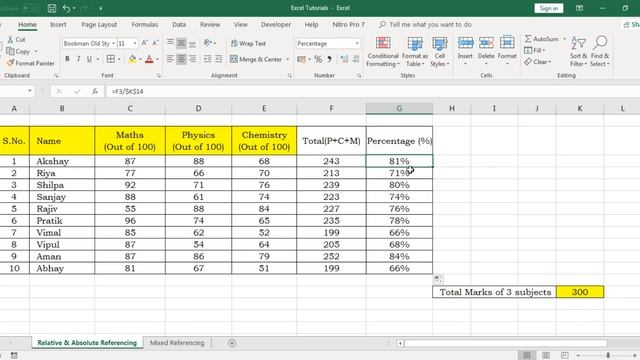This screenshot has height=360, width=640.
Task: Switch to Page Layout view button
Action: pyautogui.click(x=546, y=356)
